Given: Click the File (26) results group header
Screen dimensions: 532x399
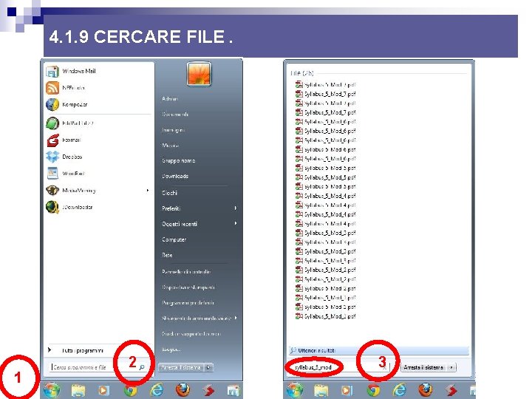Looking at the screenshot, I should pos(302,73).
